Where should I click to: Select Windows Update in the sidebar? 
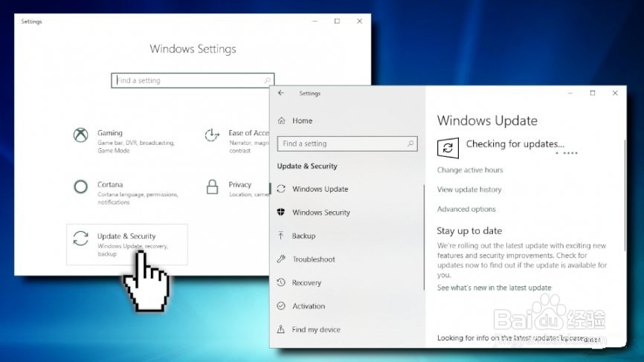tap(320, 189)
